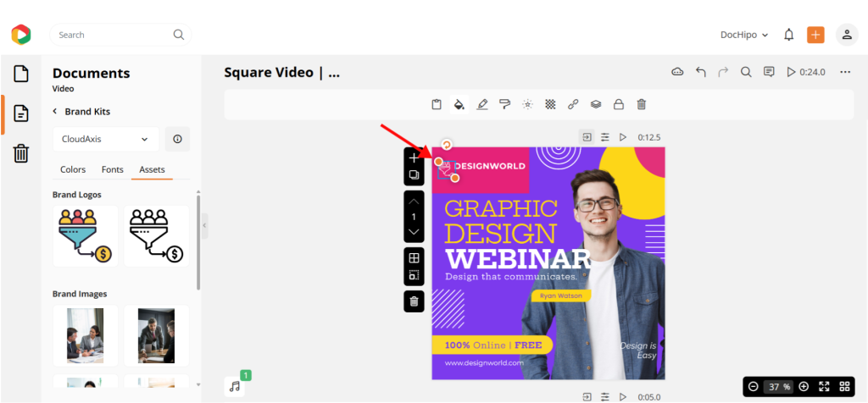This screenshot has width=868, height=403.
Task: Open the transparency checkerboard icon
Action: point(550,104)
